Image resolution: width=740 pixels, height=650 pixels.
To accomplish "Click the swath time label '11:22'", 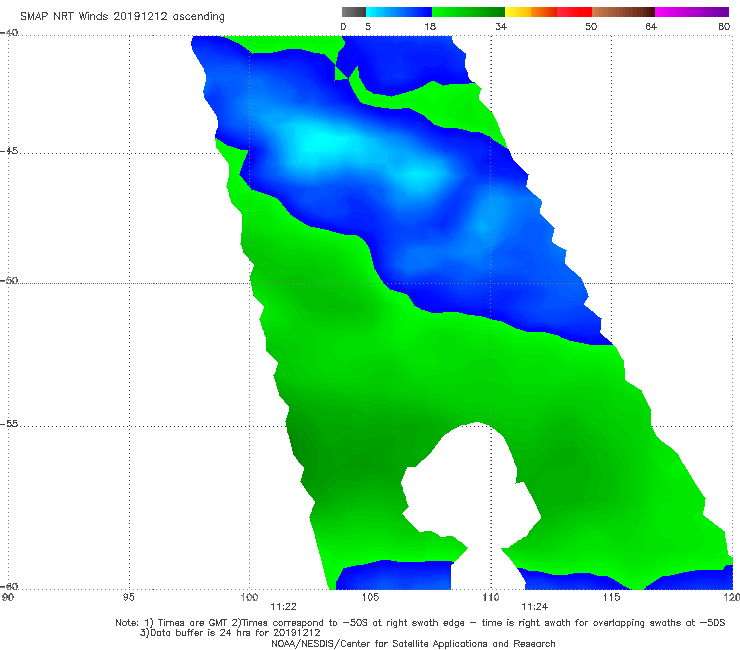I will click(x=283, y=607).
